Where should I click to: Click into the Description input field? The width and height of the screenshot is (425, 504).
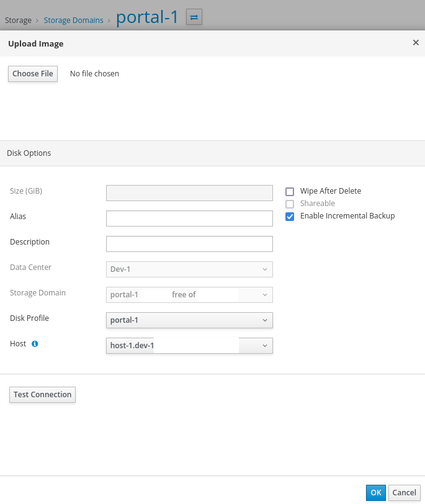[189, 244]
